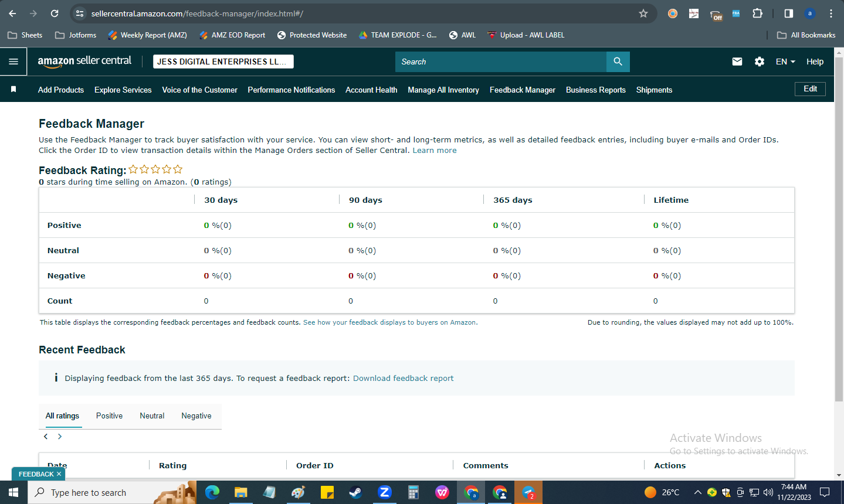Open the LOG IN extension icon
Screen dimensions: 844x504
[x=694, y=13]
